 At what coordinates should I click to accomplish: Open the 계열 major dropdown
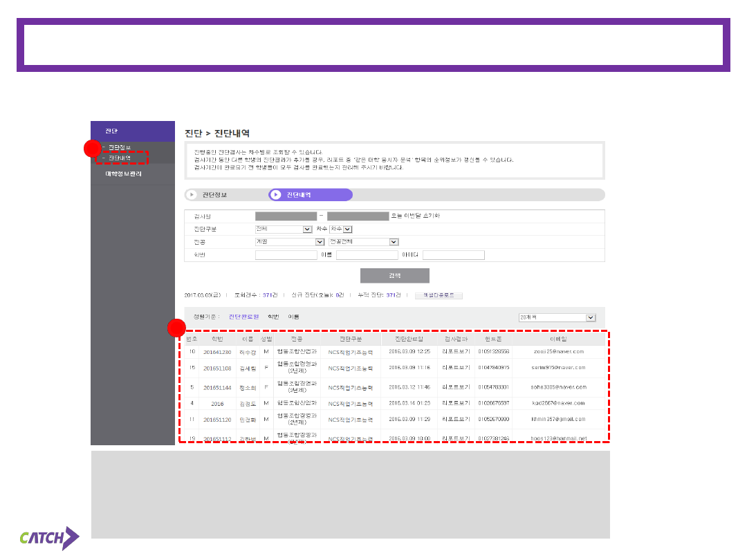[x=290, y=242]
